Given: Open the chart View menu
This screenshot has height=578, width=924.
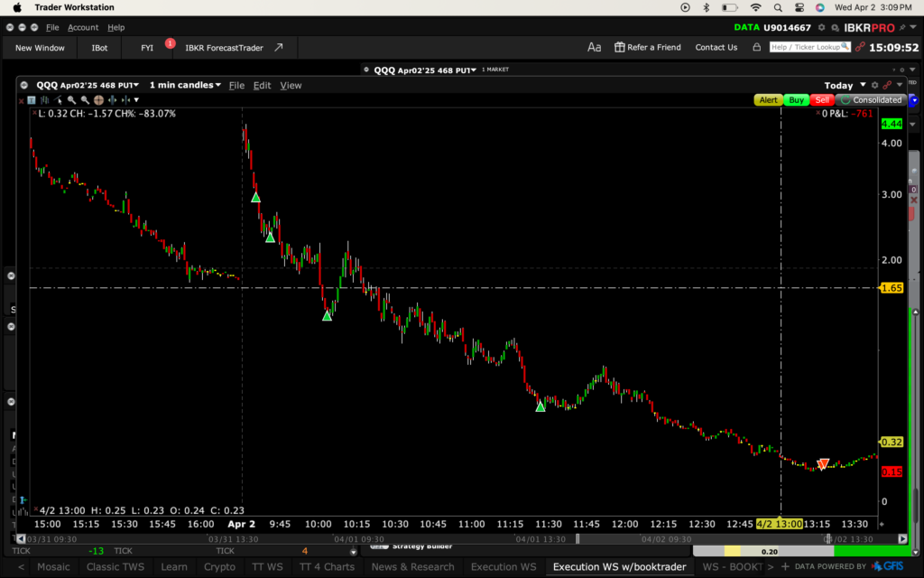Looking at the screenshot, I should point(291,86).
